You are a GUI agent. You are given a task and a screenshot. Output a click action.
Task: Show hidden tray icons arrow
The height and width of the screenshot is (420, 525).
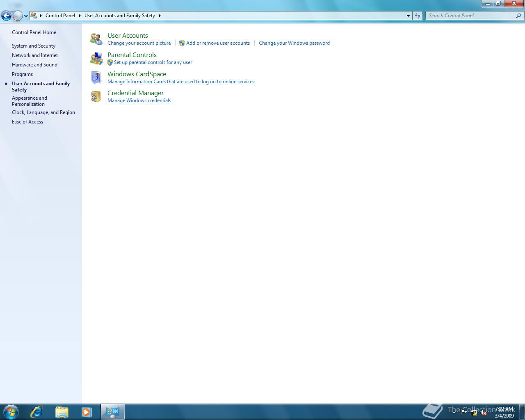click(454, 412)
